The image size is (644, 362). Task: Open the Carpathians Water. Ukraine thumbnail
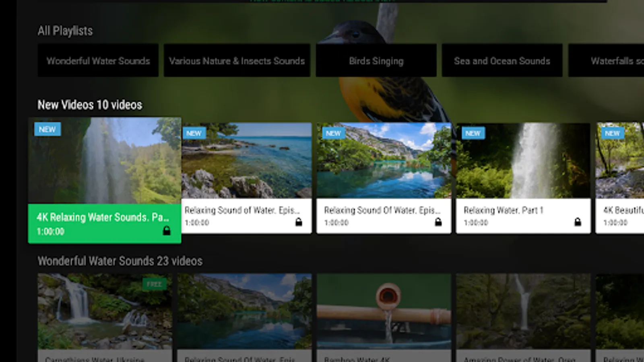(x=105, y=311)
